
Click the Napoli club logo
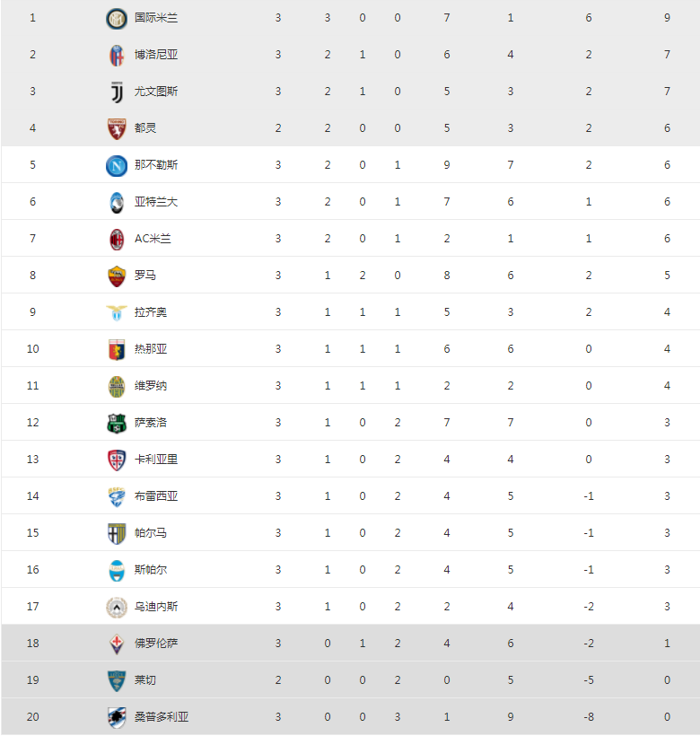(118, 165)
